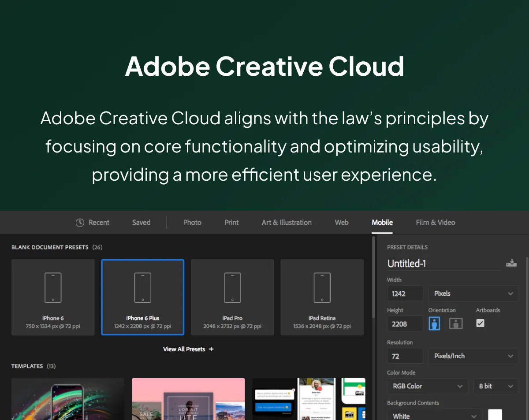Click the iPhone 6 phone icon

tap(53, 288)
